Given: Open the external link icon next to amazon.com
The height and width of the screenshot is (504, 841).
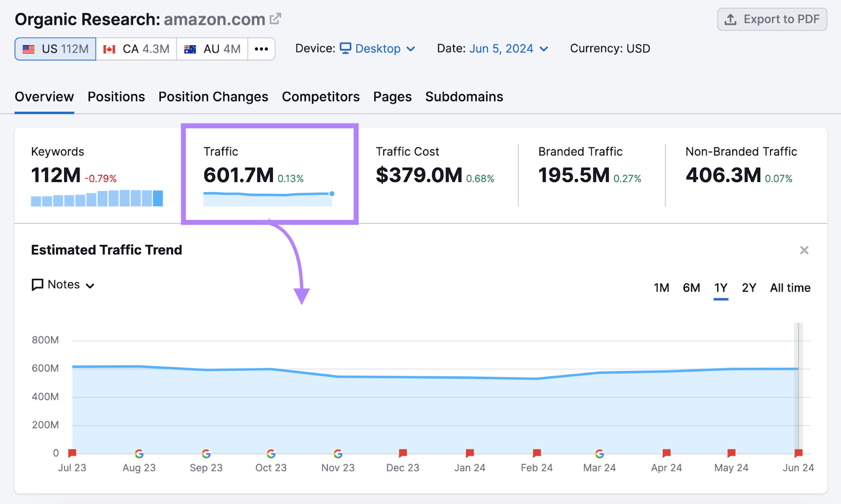Looking at the screenshot, I should coord(275,18).
